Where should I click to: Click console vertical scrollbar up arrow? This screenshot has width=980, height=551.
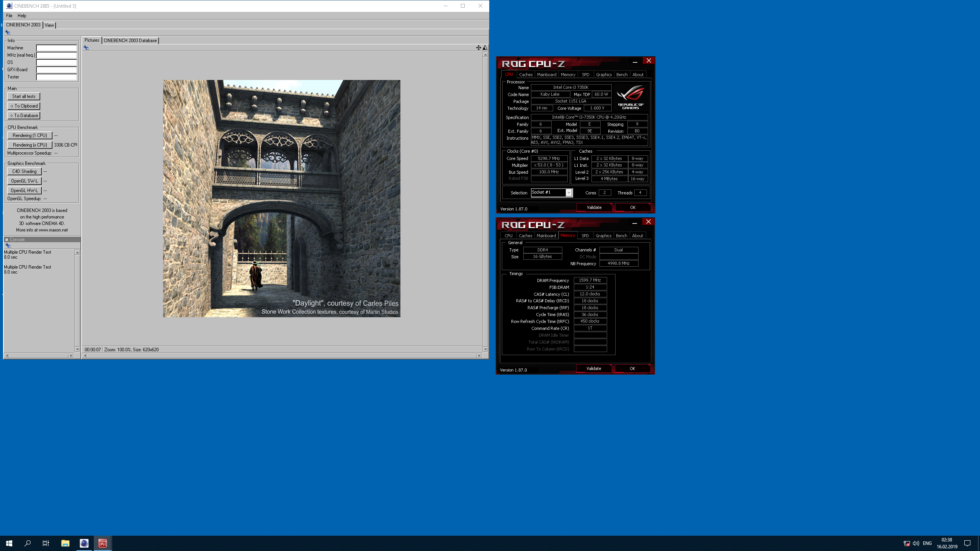[77, 253]
